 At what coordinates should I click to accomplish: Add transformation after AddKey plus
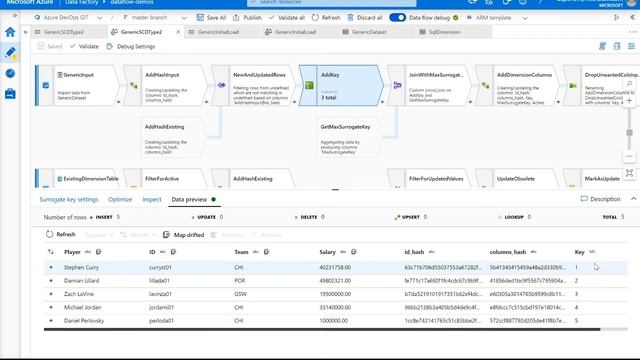pyautogui.click(x=382, y=102)
